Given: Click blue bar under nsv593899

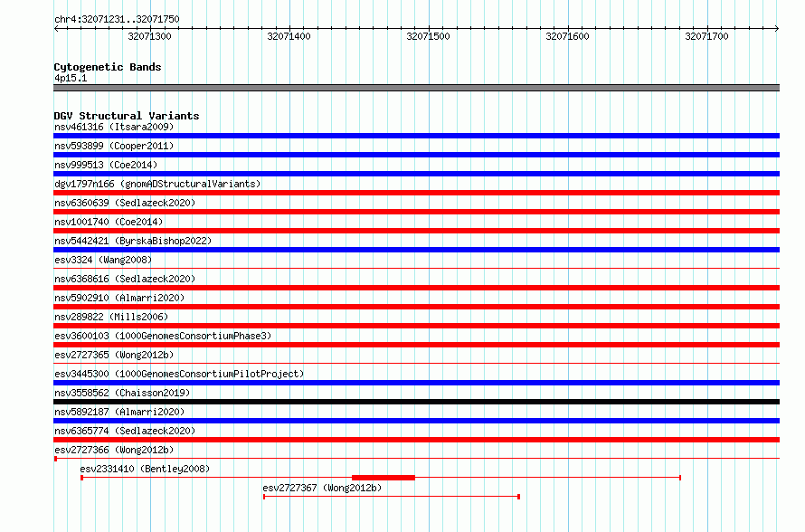Looking at the screenshot, I should 416,155.
